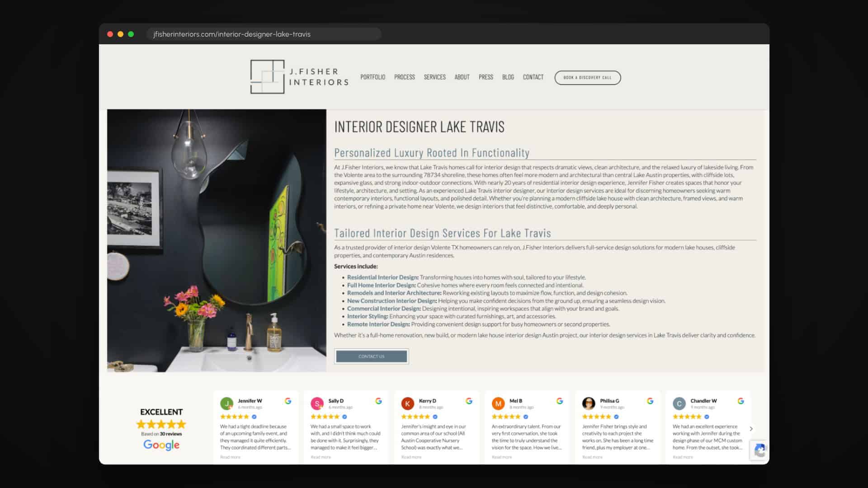Go to the About page
Screen dimensions: 868x488
(462, 77)
